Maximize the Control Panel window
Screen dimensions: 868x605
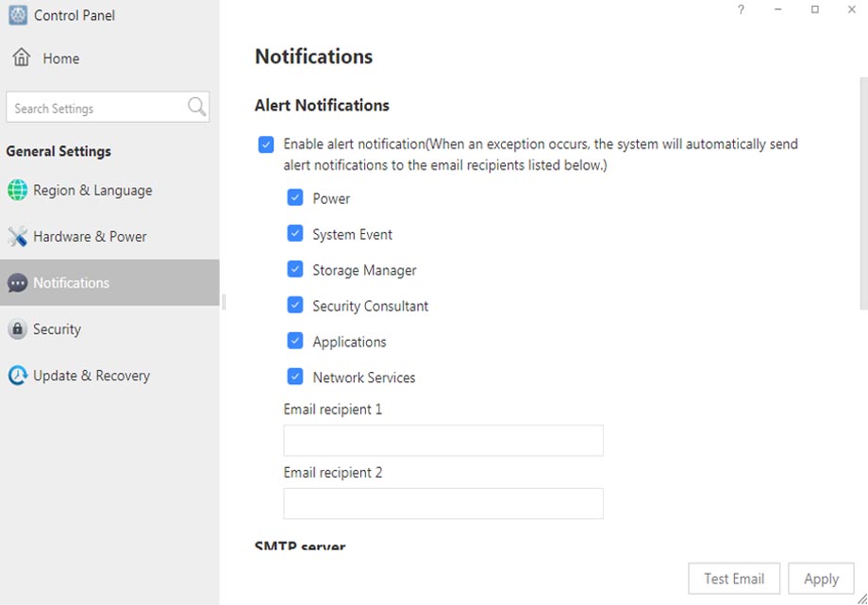point(815,9)
